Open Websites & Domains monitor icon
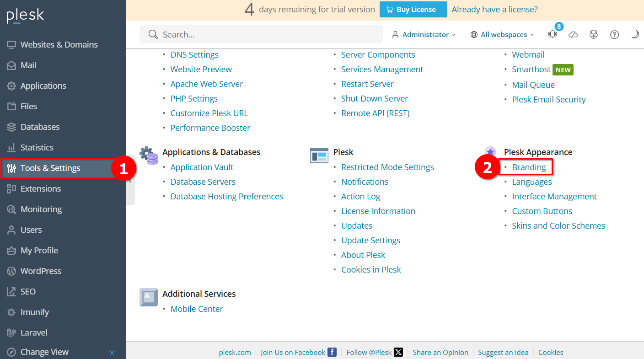 pos(11,45)
